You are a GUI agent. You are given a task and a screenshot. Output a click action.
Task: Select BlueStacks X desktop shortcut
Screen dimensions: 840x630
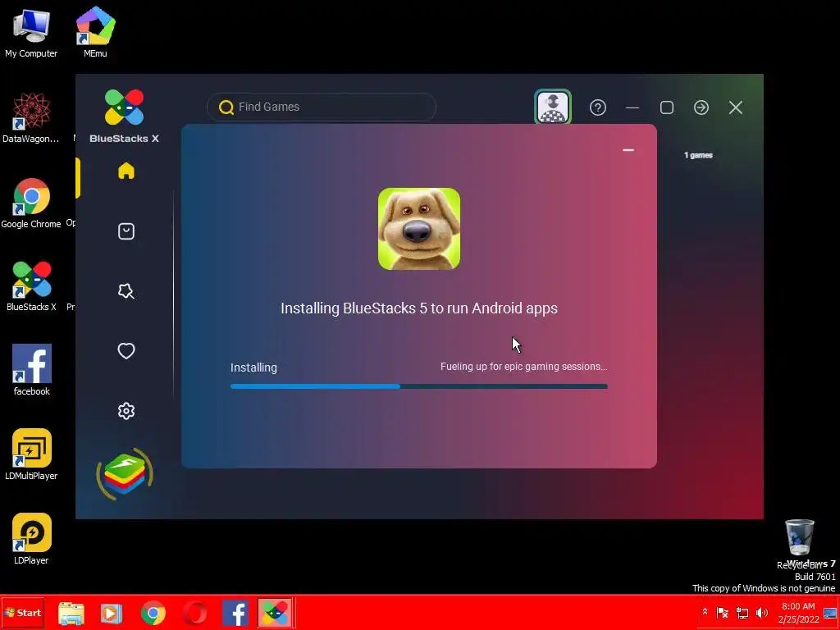32,286
